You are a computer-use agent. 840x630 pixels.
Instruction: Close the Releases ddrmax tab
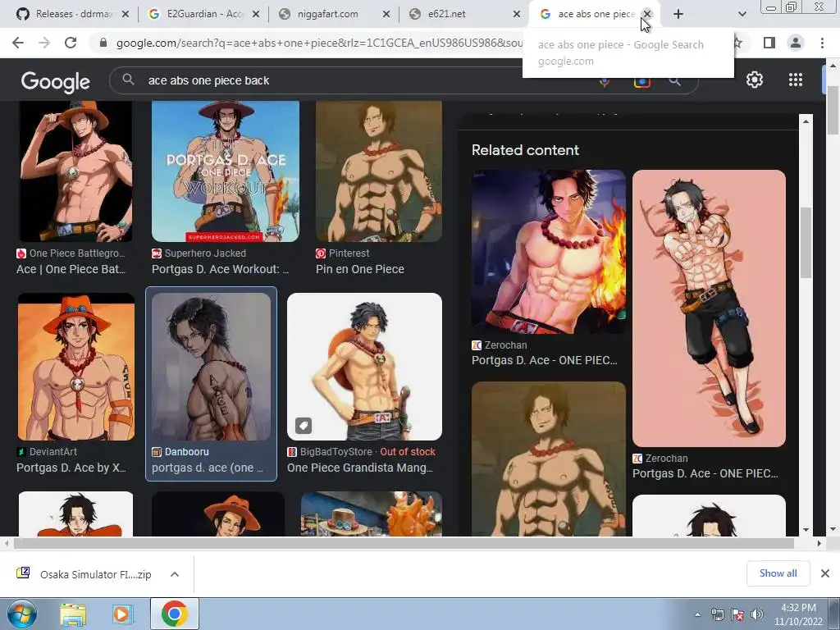click(126, 14)
